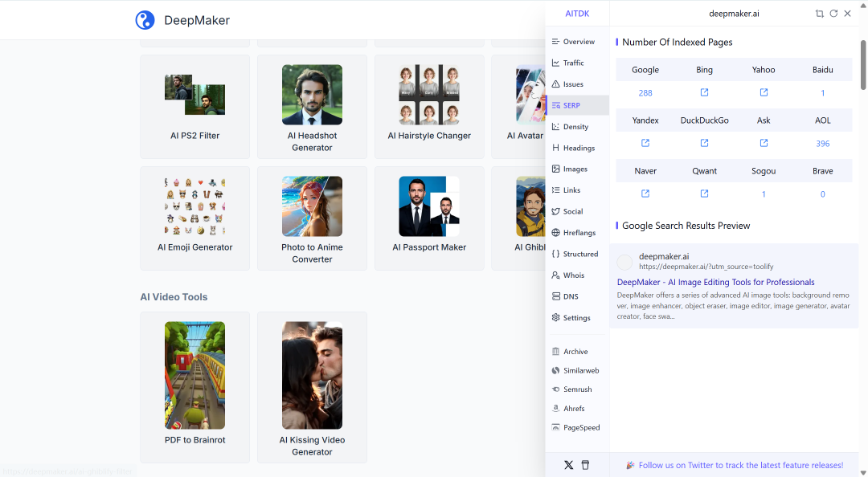Click the Ahrefs icon
This screenshot has width=868, height=477.
556,409
